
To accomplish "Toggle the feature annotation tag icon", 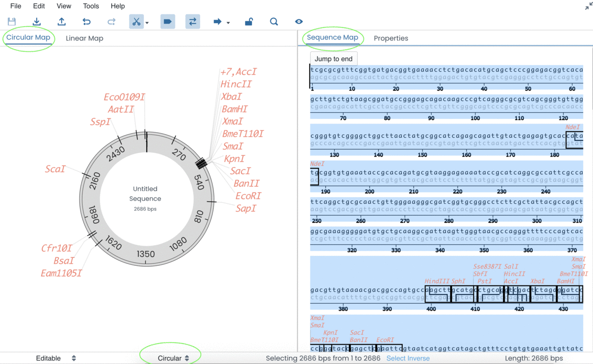I will (168, 21).
